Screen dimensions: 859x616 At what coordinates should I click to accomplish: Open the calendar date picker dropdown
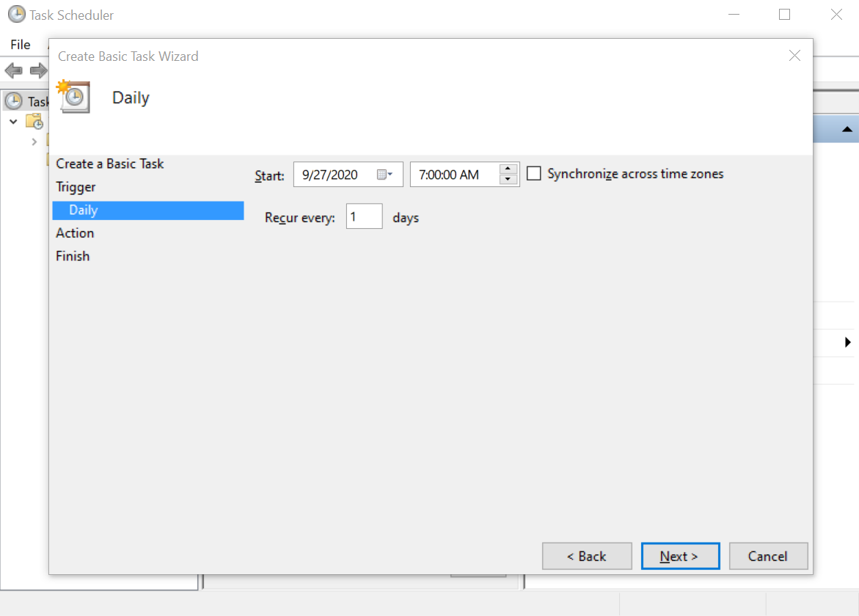pyautogui.click(x=384, y=175)
